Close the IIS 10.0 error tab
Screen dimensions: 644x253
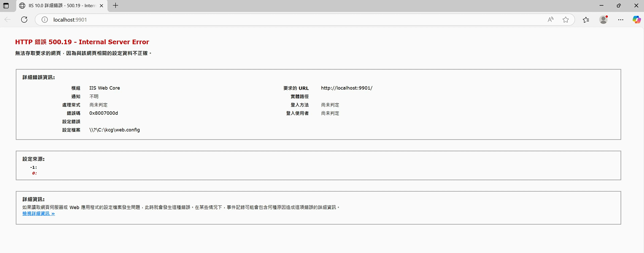pyautogui.click(x=101, y=6)
